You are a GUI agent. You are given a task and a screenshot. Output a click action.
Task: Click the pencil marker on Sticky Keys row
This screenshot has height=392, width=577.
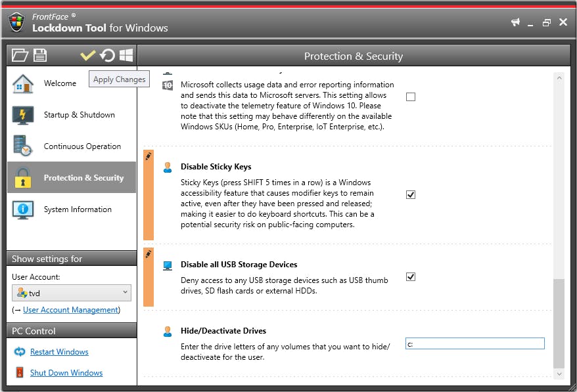click(149, 156)
